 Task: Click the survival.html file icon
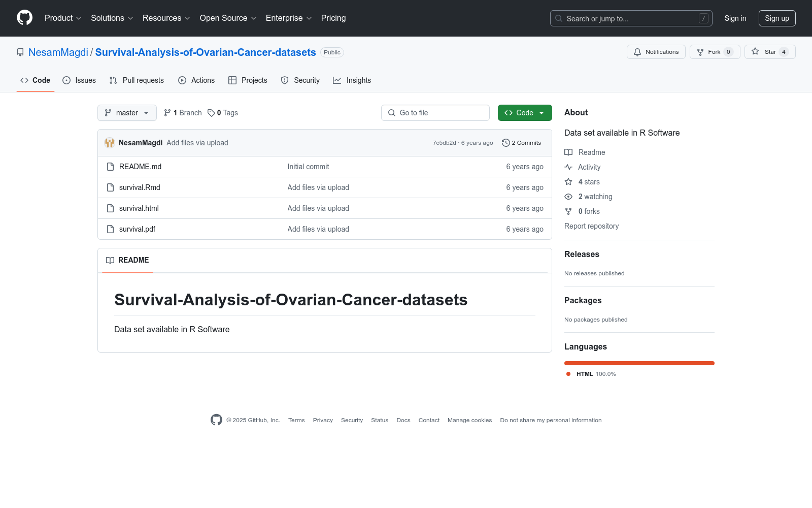tap(110, 208)
